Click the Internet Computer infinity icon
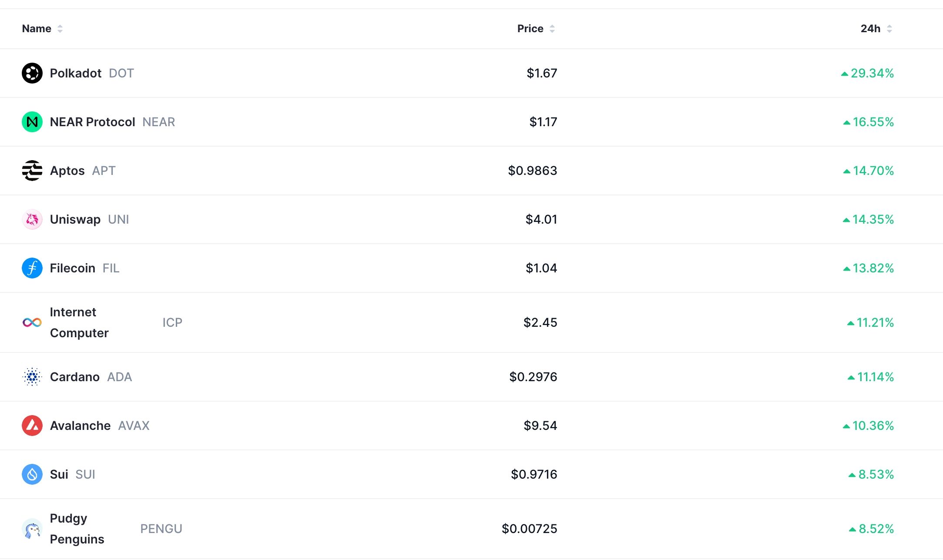Image resolution: width=943 pixels, height=560 pixels. click(x=32, y=322)
